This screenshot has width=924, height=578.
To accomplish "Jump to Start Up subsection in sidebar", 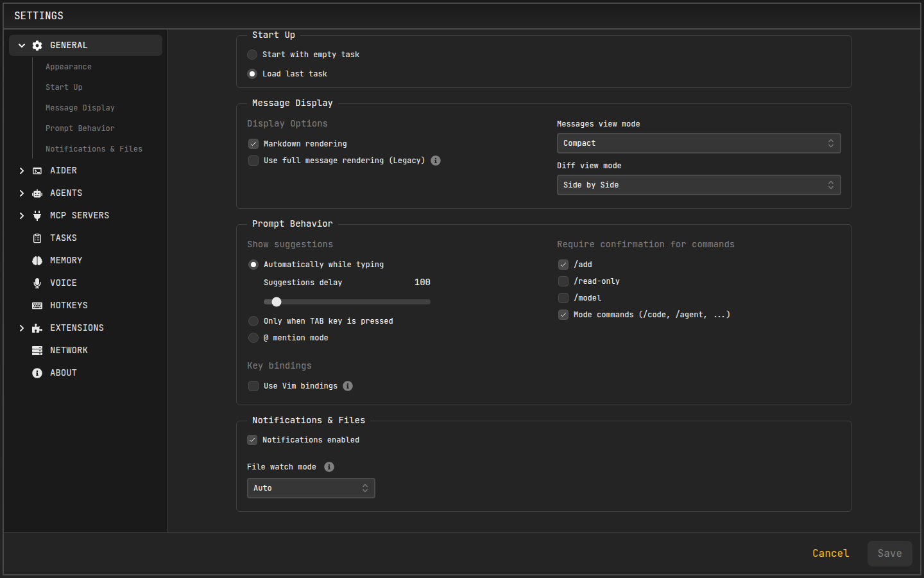I will tap(64, 87).
